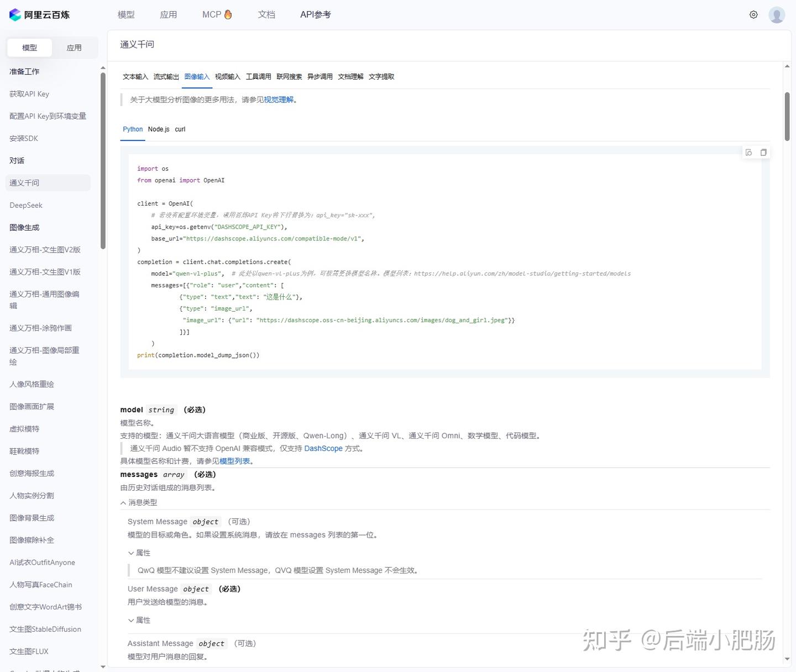Click the sidebar scrollbar thumb
Viewport: 796px width, 672px height.
(103, 161)
